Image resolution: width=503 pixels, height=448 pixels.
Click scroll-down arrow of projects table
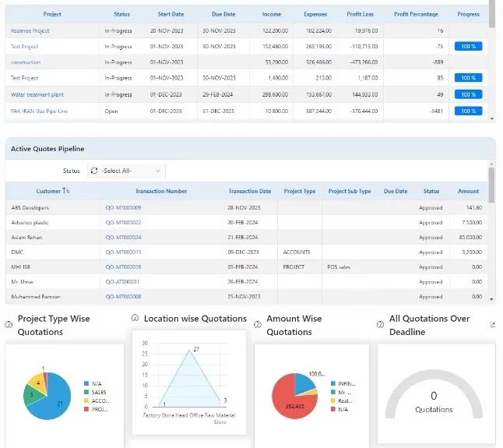click(491, 119)
